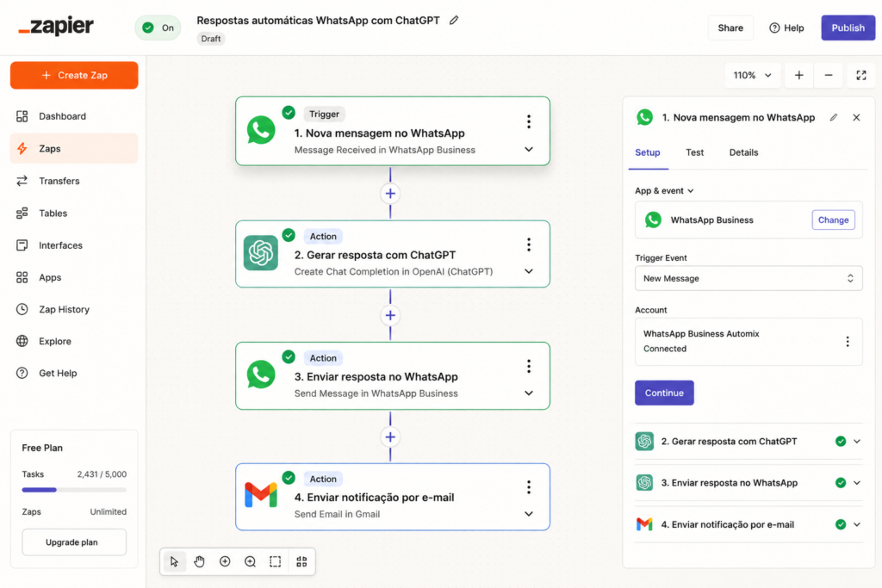This screenshot has height=588, width=882.
Task: Open the 110% zoom level dropdown
Action: coord(752,75)
